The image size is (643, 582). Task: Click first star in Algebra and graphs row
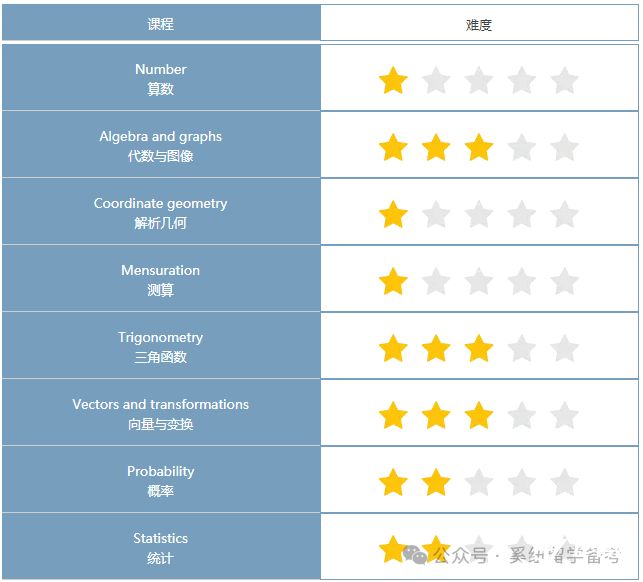point(393,147)
